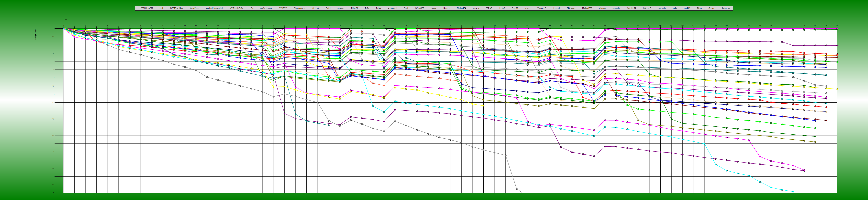868x200 pixels.
Task: Choose schwamerl in the legend
Action: tap(393, 8)
